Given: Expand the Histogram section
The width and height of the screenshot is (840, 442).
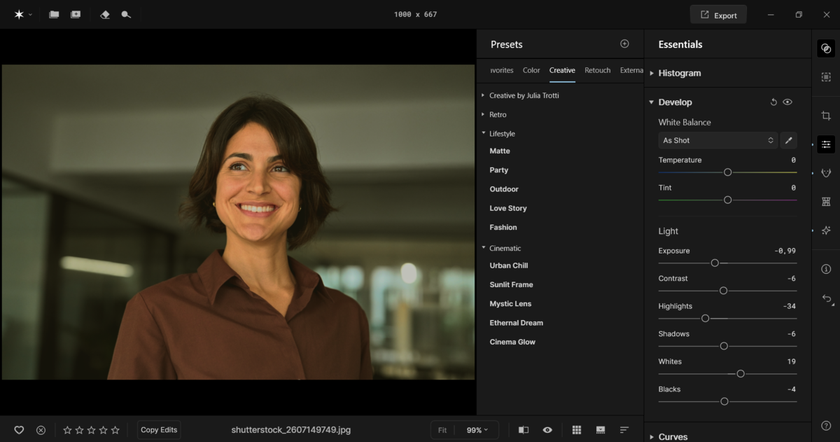Looking at the screenshot, I should click(679, 73).
